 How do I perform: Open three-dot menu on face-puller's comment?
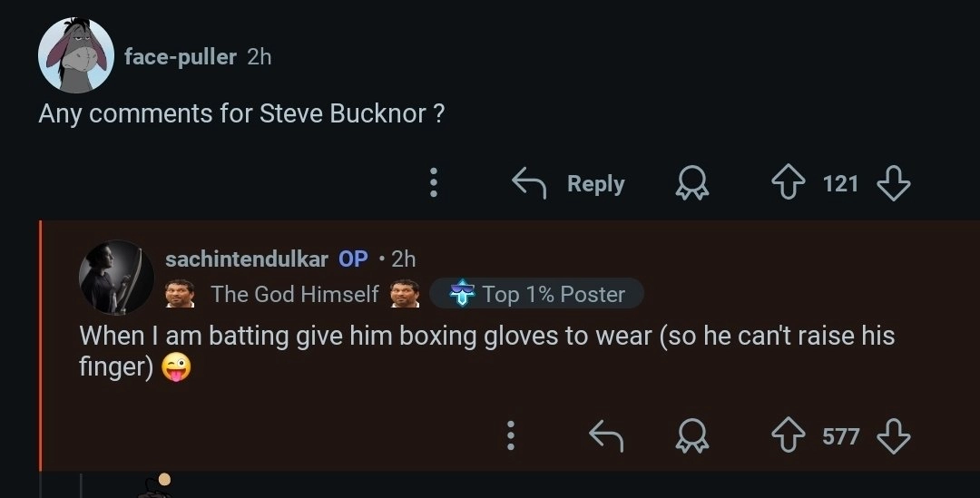pos(434,184)
